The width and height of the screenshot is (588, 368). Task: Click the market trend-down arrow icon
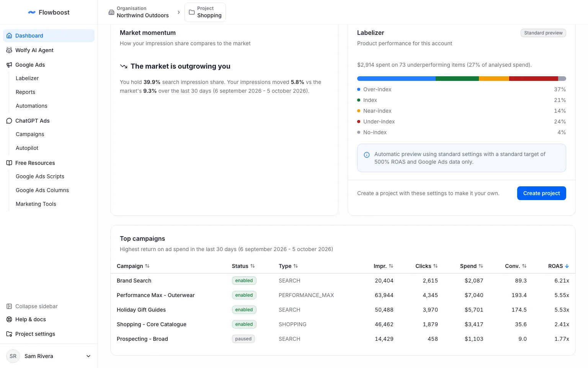(x=124, y=66)
